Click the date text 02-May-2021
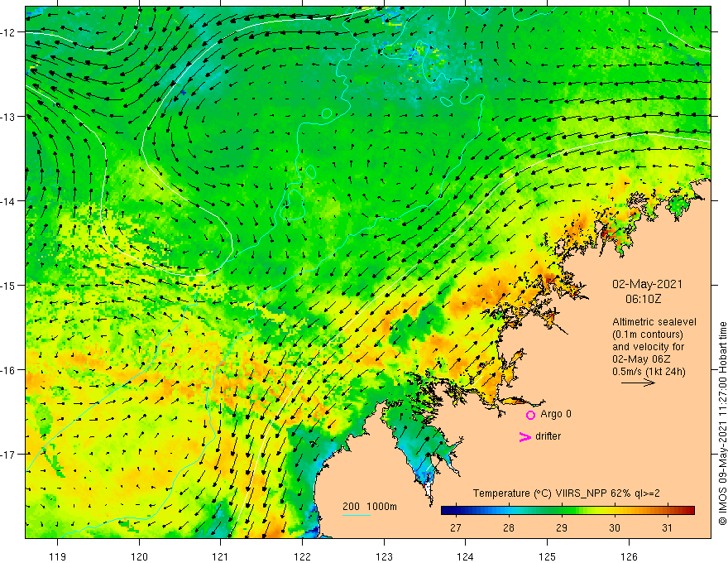 (647, 284)
